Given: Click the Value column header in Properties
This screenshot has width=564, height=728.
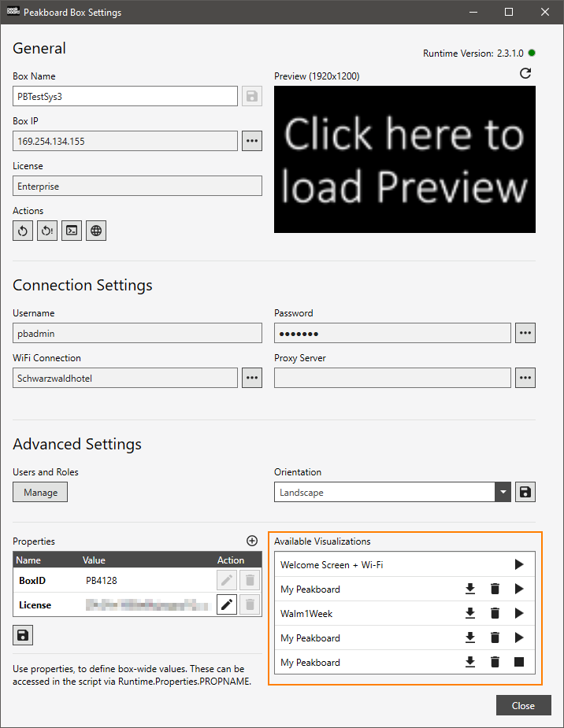Looking at the screenshot, I should 94,560.
